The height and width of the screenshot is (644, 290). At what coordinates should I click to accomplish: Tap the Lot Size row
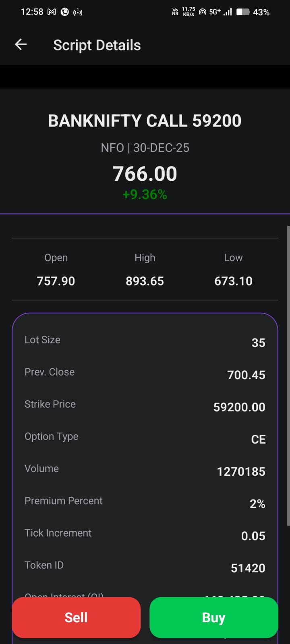[x=145, y=341]
